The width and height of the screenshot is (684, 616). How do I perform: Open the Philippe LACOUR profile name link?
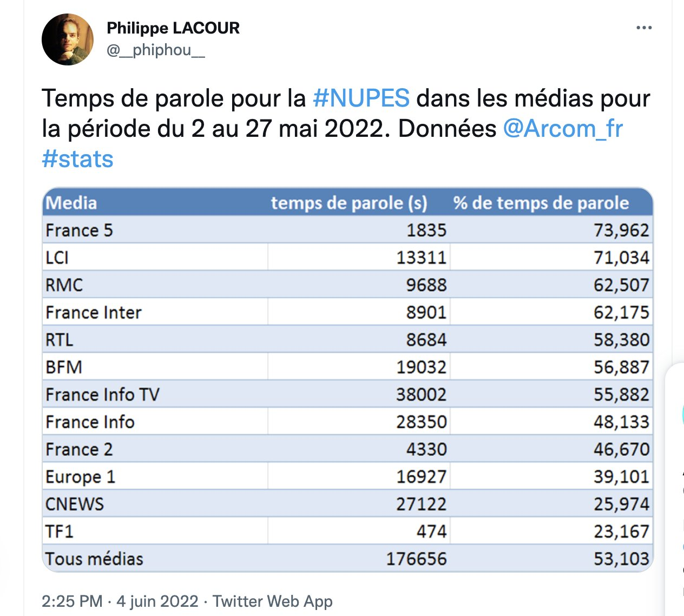(173, 28)
